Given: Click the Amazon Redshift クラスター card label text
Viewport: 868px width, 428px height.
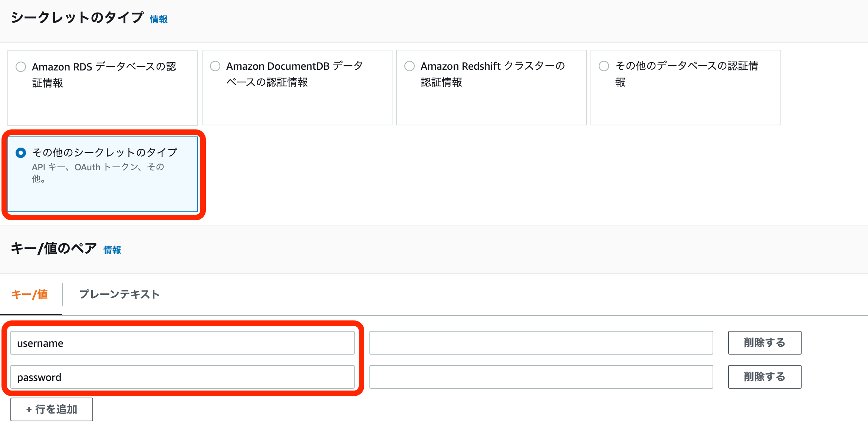Looking at the screenshot, I should tap(493, 67).
